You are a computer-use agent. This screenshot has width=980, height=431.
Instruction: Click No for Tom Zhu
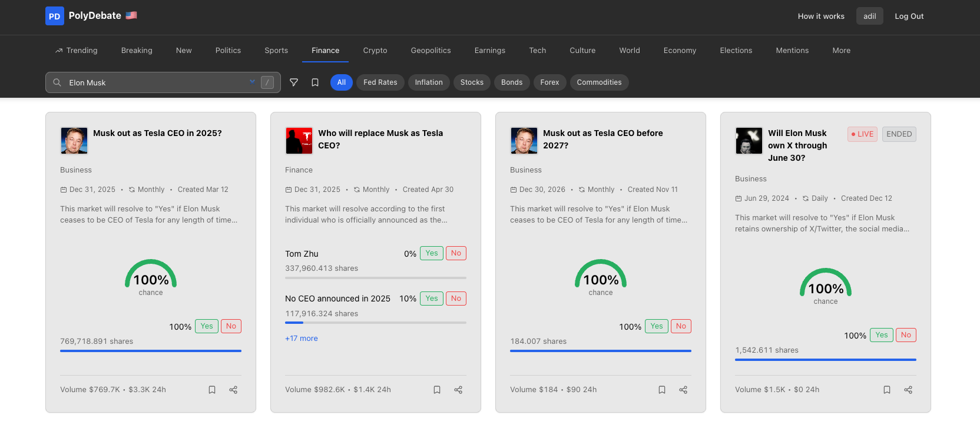coord(456,253)
